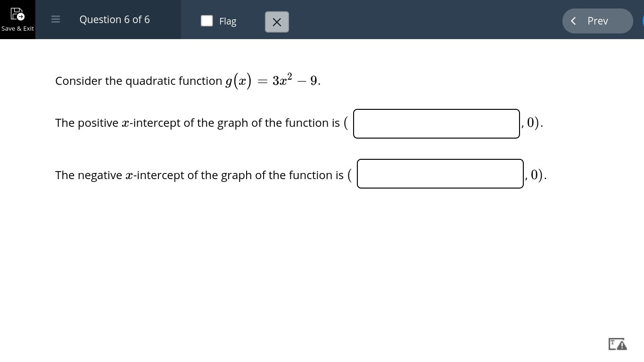This screenshot has height=362, width=644.
Task: Focus the negative x-intercept answer box
Action: click(x=440, y=173)
